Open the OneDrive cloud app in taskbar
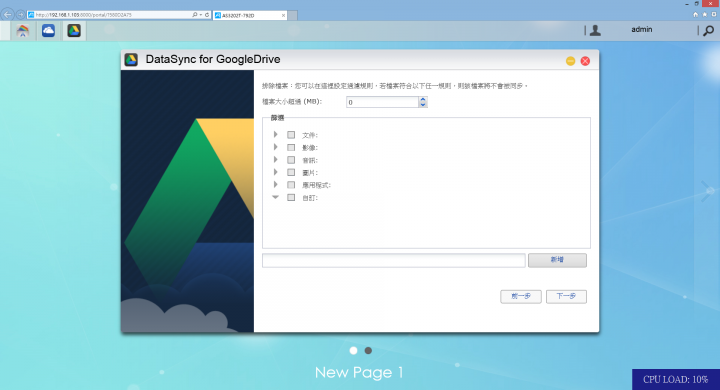This screenshot has height=390, width=720. (x=48, y=31)
